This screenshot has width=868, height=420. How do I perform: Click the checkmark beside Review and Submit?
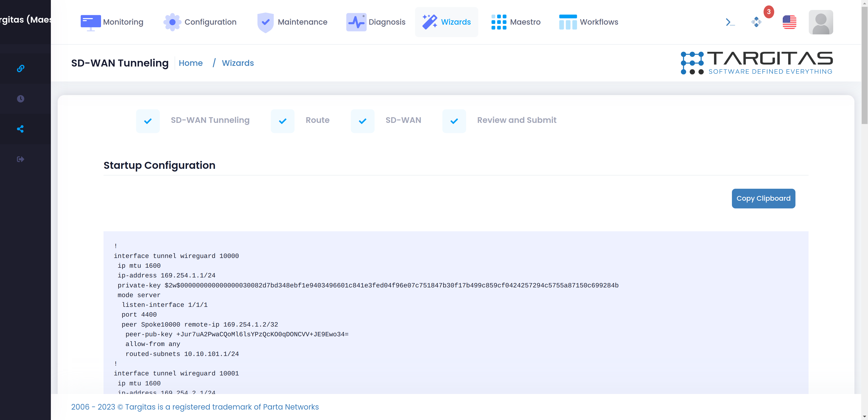pos(454,121)
